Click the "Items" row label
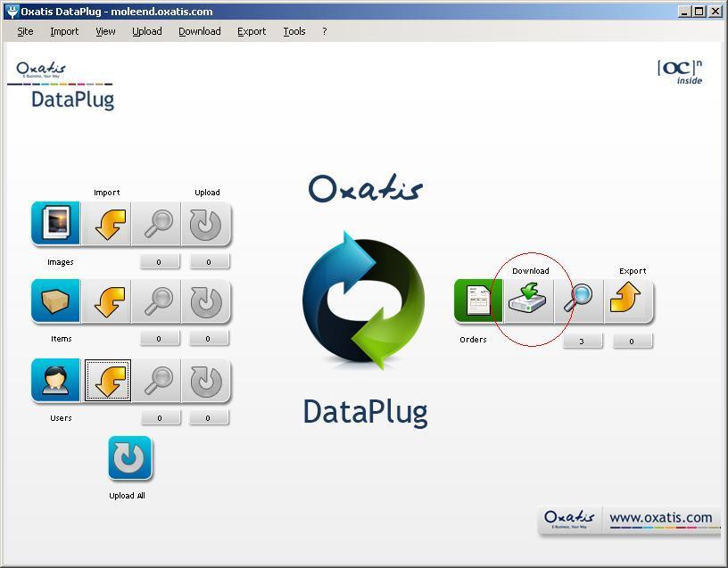This screenshot has height=568, width=728. [62, 339]
